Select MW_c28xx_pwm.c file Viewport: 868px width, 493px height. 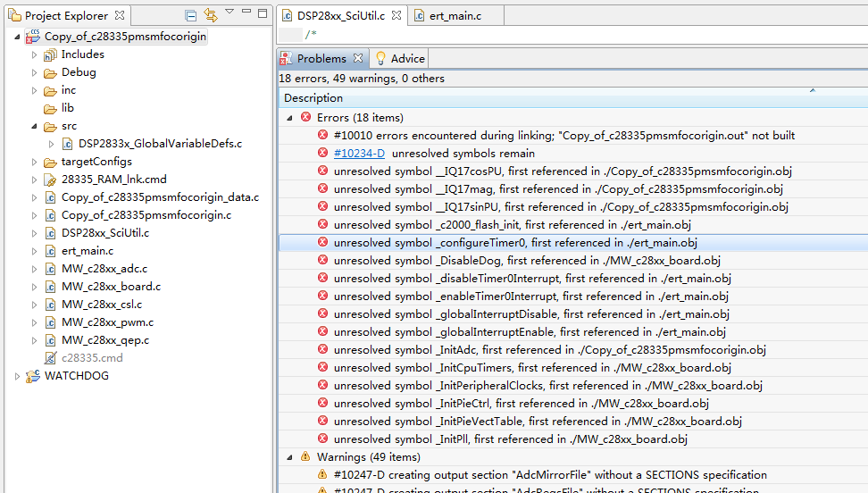(107, 322)
